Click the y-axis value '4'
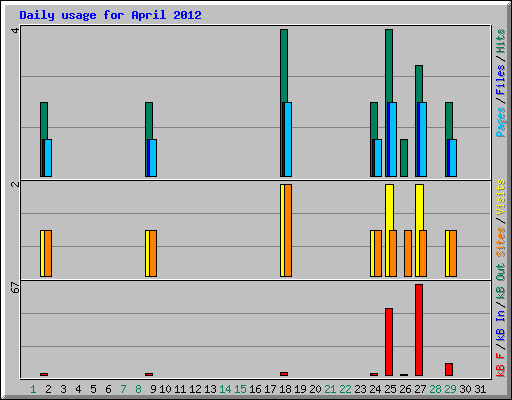The height and width of the screenshot is (400, 512). click(x=15, y=31)
